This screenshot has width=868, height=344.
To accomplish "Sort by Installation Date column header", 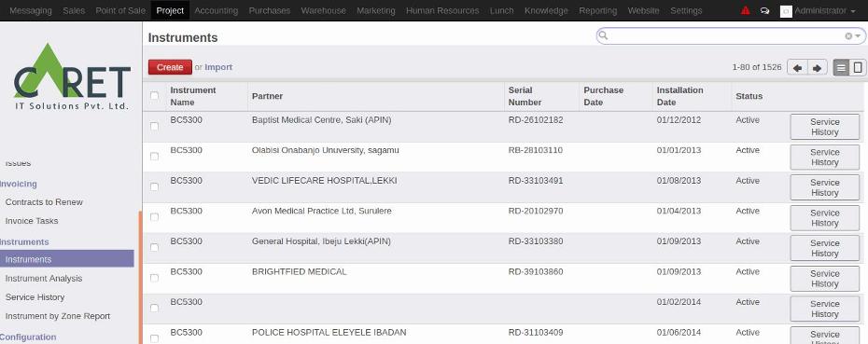I will tap(679, 96).
